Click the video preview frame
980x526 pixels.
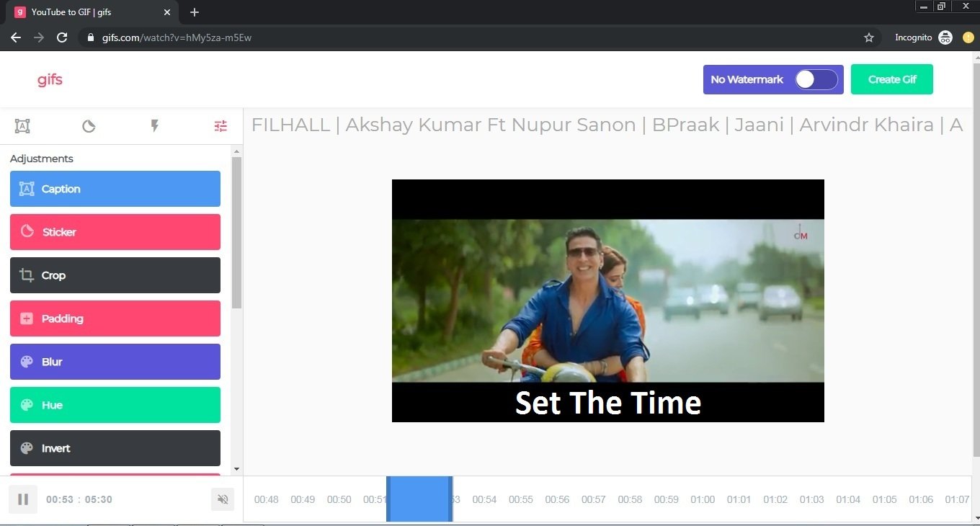(607, 300)
